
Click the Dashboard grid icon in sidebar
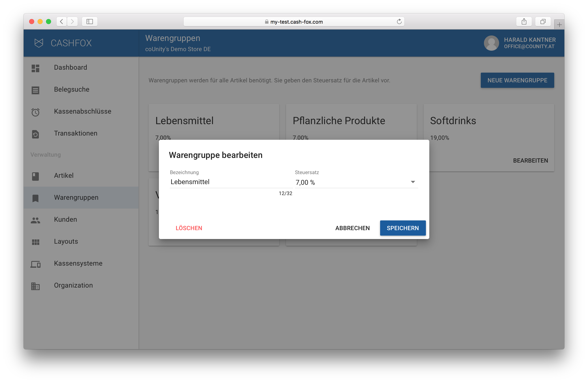click(x=35, y=68)
